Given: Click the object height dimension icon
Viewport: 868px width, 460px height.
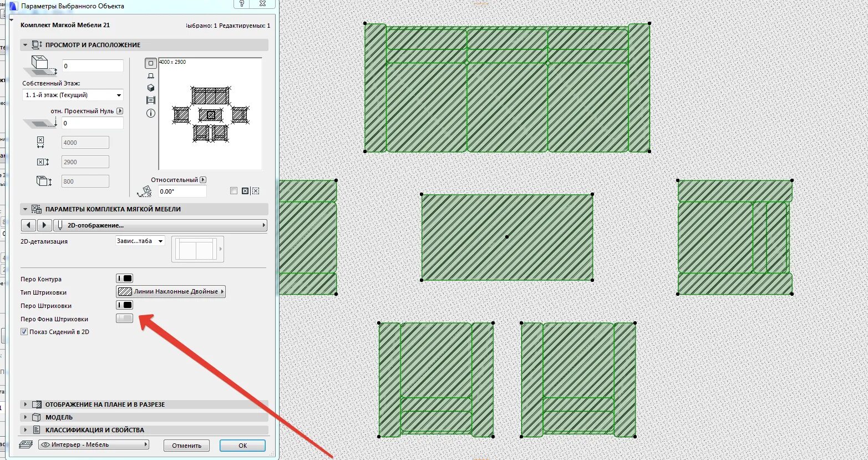Looking at the screenshot, I should [43, 181].
